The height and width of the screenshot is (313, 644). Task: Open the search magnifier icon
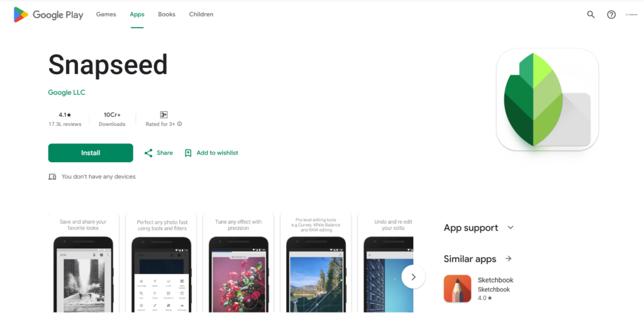pyautogui.click(x=591, y=14)
